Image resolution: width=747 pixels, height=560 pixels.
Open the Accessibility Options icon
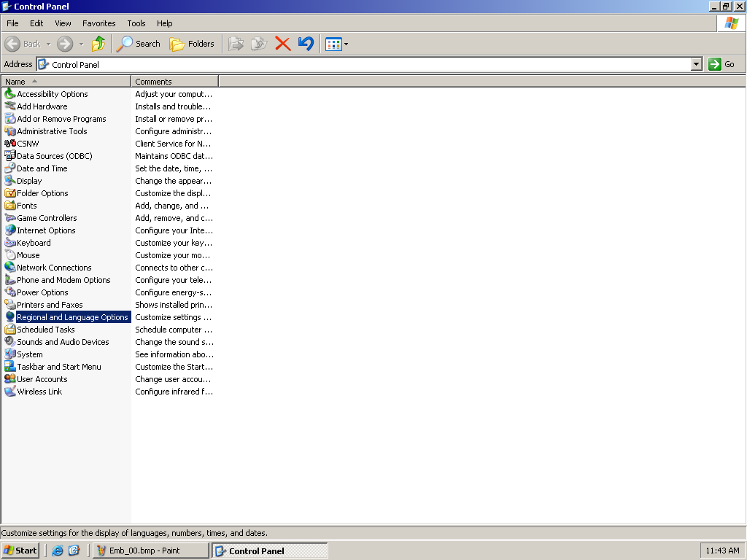click(10, 94)
